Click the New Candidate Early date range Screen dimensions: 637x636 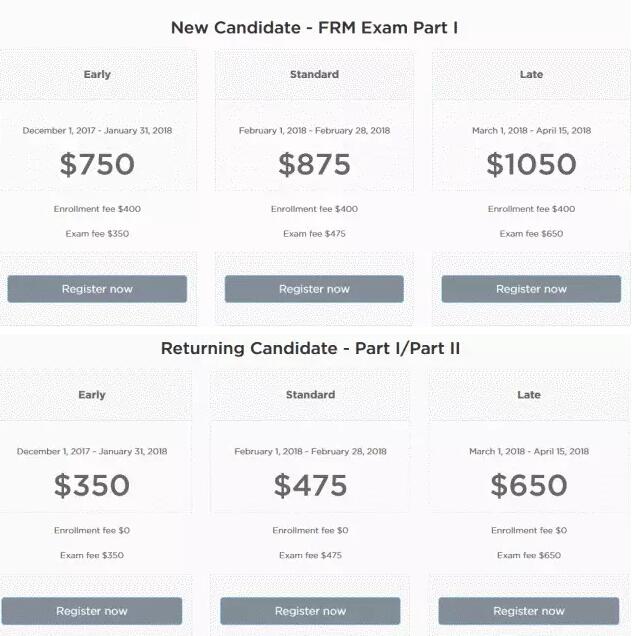pos(97,131)
